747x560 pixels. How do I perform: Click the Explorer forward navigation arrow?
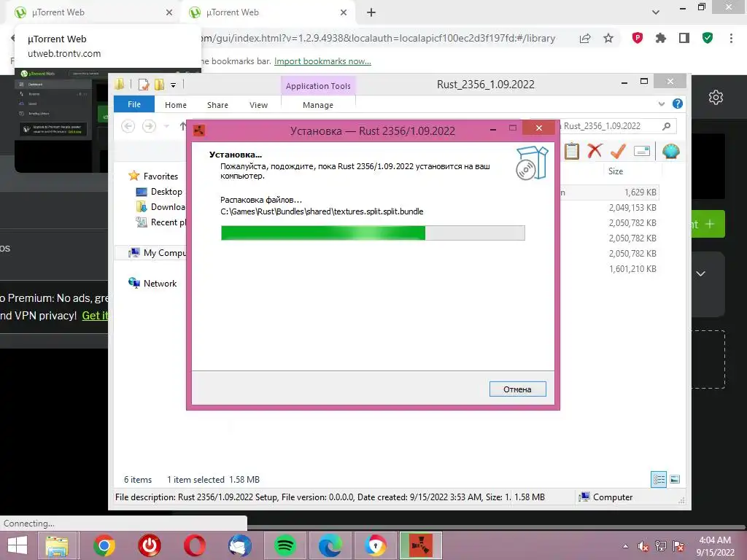click(x=149, y=126)
